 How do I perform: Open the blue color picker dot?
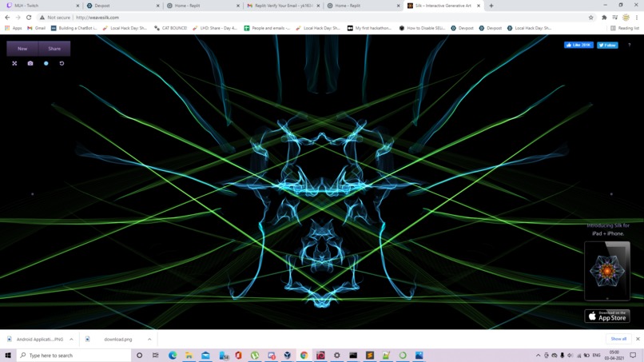pos(46,63)
